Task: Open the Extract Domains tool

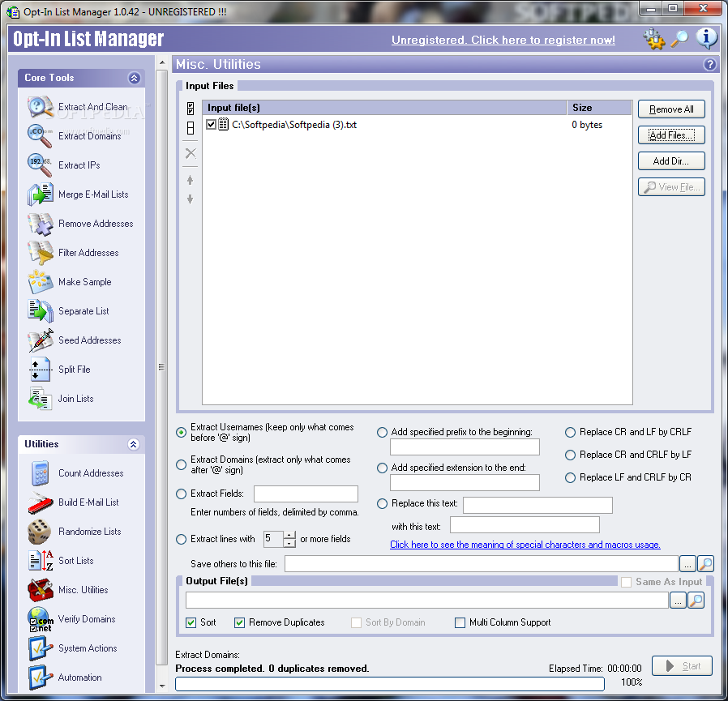Action: 75,136
